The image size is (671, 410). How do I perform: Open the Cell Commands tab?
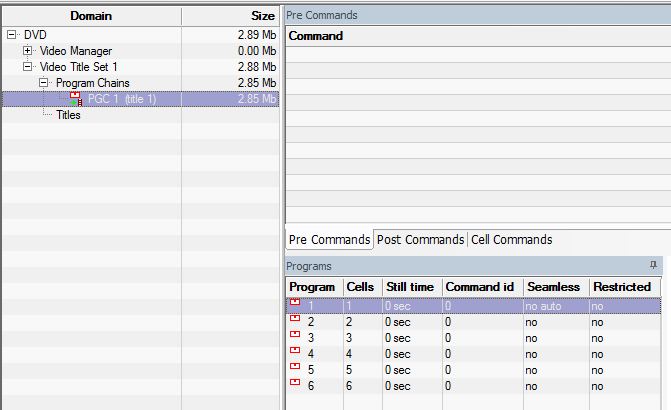pos(511,240)
